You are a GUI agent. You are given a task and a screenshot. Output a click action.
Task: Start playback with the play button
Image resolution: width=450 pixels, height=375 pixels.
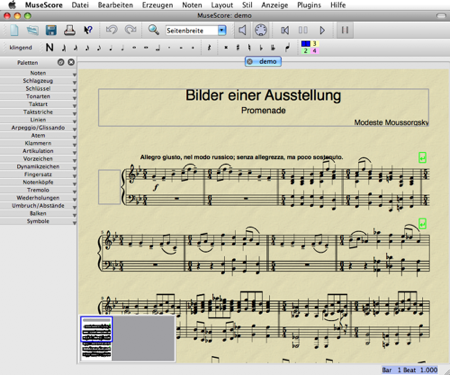(322, 30)
